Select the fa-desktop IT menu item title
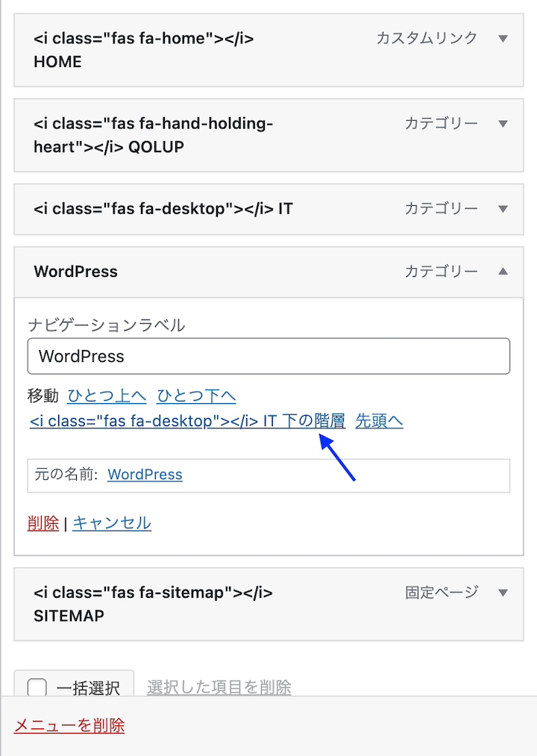 point(163,209)
